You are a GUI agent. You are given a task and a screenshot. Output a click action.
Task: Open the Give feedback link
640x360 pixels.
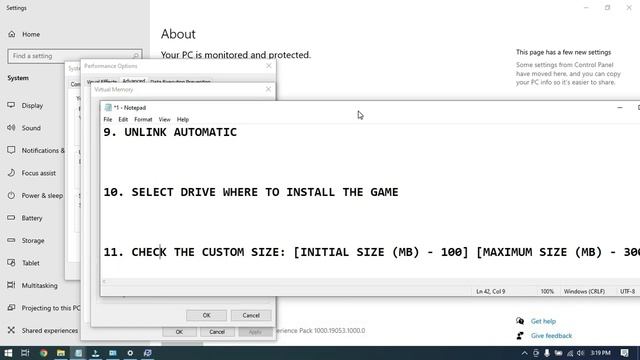coord(551,336)
